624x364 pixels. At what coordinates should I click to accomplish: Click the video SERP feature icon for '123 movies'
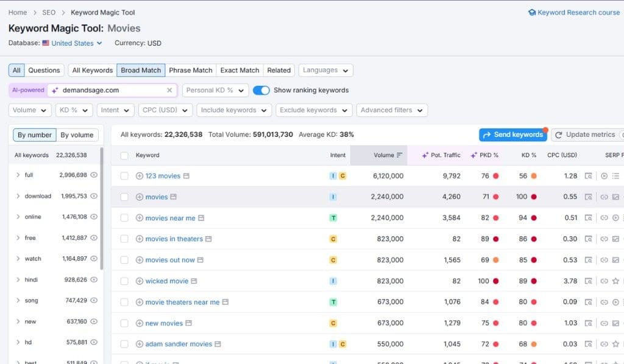(x=604, y=176)
